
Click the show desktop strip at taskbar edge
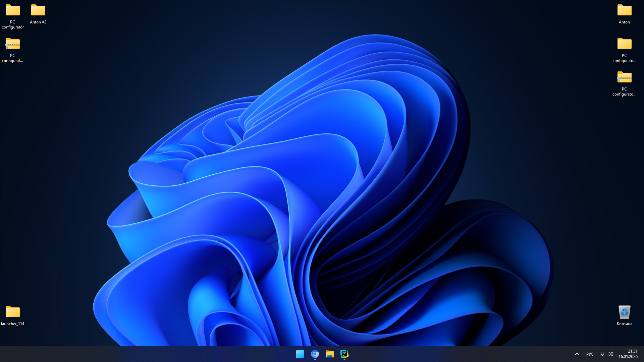[x=643, y=354]
